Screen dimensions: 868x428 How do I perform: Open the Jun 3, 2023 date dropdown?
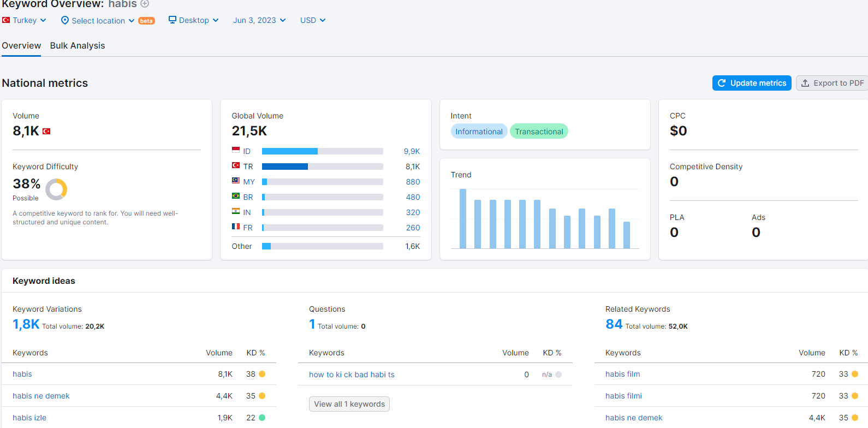(x=259, y=20)
